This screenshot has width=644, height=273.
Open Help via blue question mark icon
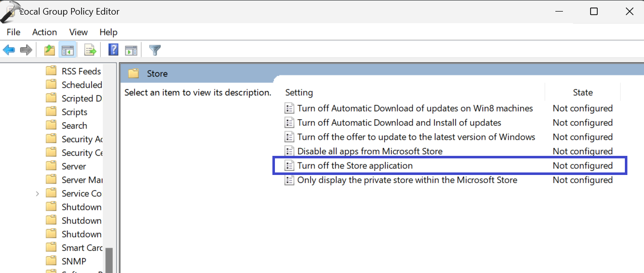click(x=113, y=50)
